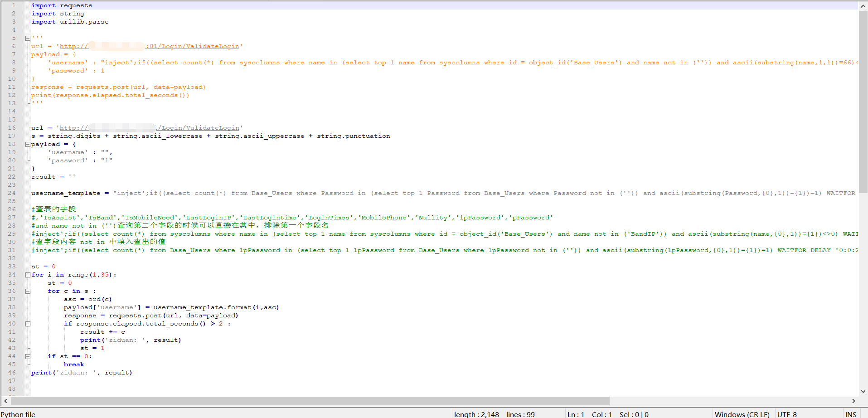The image size is (868, 418).
Task: Click the 'UTF-8' encoding indicator
Action: point(787,414)
